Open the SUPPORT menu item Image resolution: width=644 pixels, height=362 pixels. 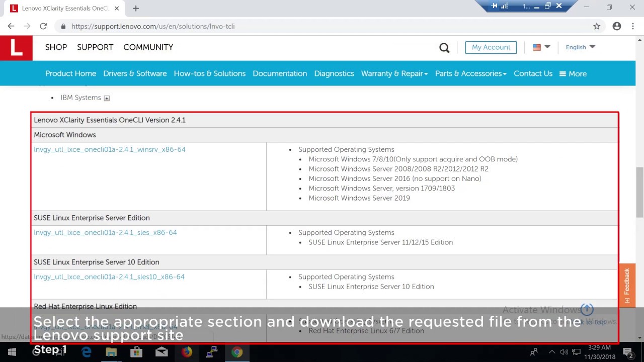(x=95, y=47)
